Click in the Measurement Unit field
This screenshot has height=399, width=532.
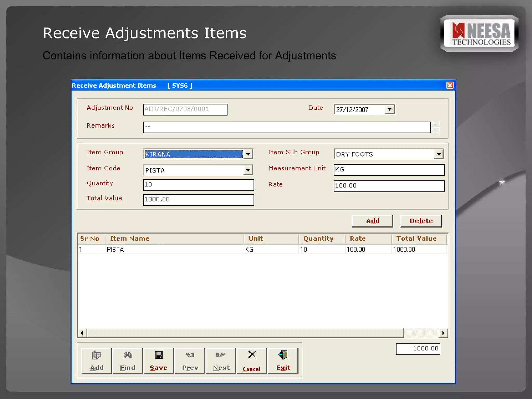tap(389, 170)
